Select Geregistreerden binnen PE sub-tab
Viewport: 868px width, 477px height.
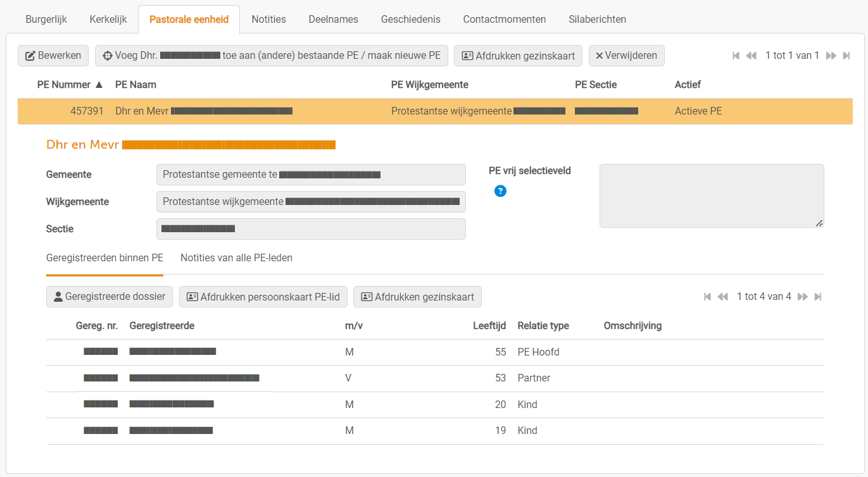104,258
